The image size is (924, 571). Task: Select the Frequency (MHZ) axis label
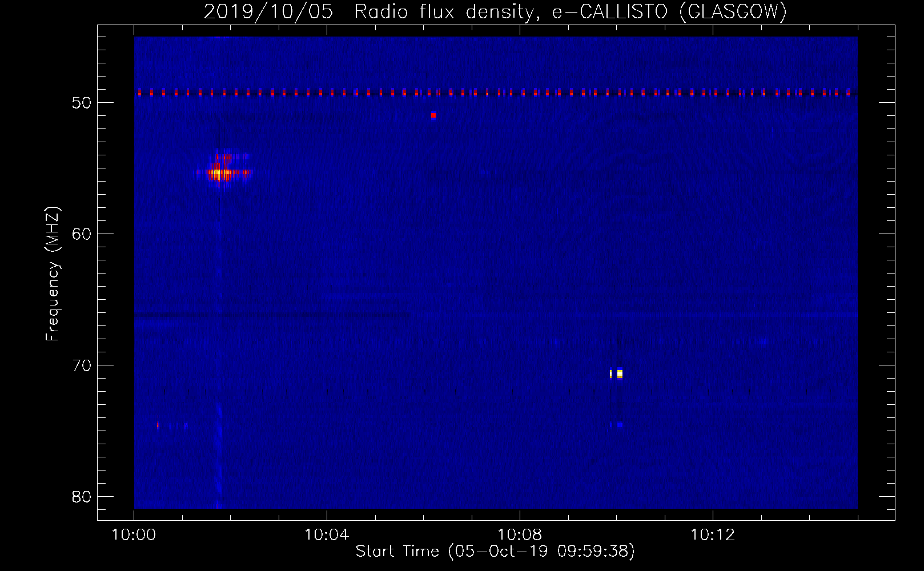coord(52,274)
